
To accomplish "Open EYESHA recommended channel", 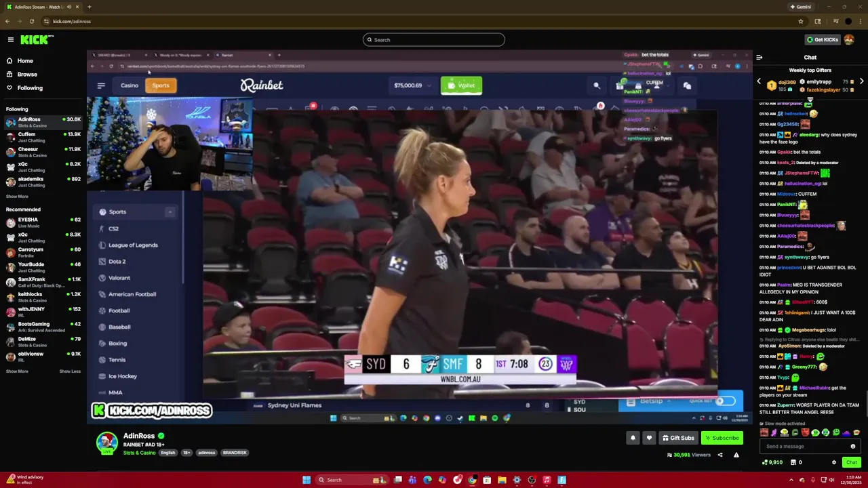I will click(43, 223).
